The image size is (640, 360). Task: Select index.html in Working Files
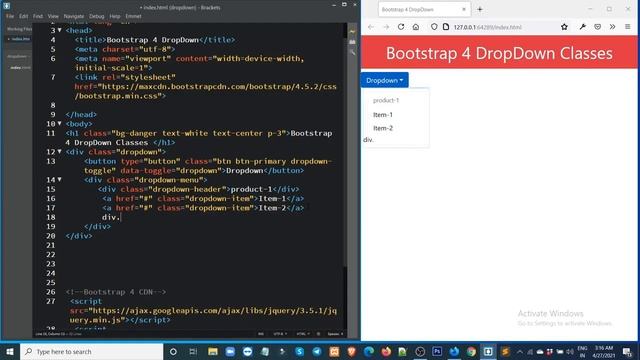point(20,39)
